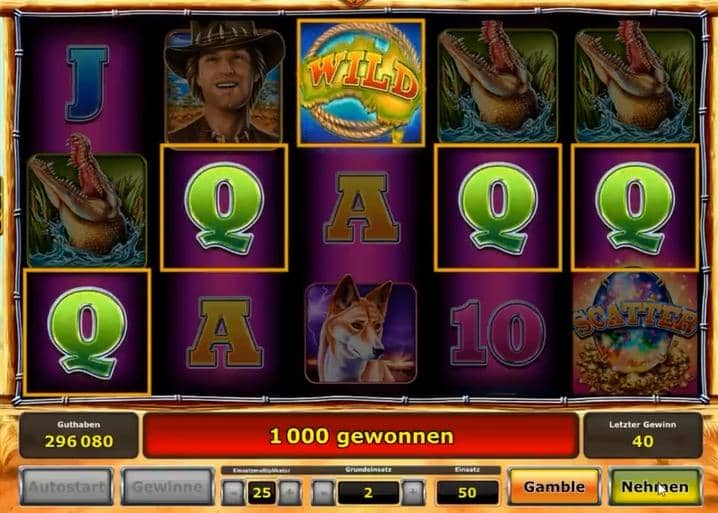
Task: Select the Scatter symbol with the opal
Action: click(635, 333)
